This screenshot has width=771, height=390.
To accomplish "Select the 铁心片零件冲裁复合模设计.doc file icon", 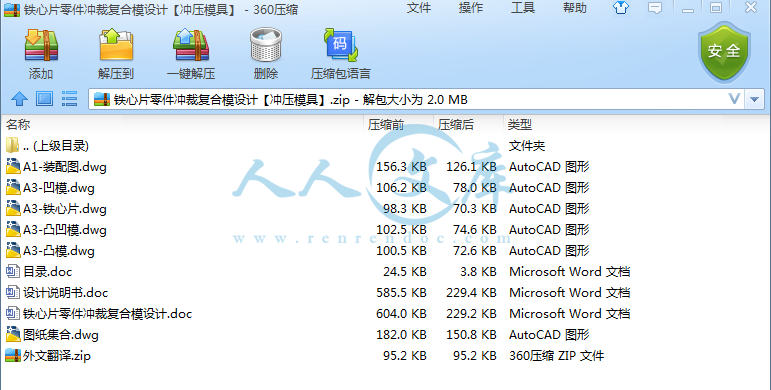I will pyautogui.click(x=13, y=314).
